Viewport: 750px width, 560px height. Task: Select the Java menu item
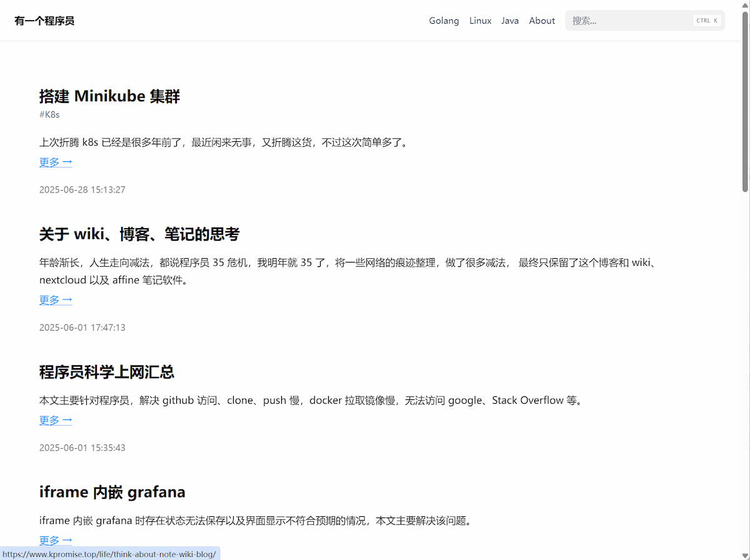coord(510,21)
